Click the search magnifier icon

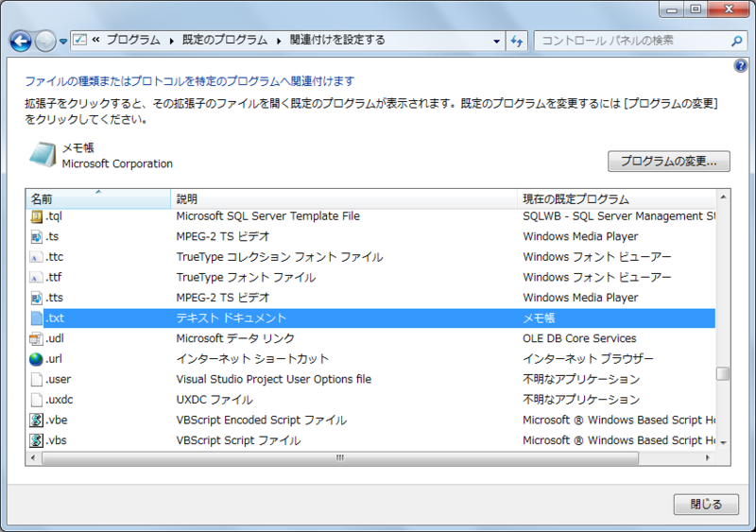tap(737, 41)
